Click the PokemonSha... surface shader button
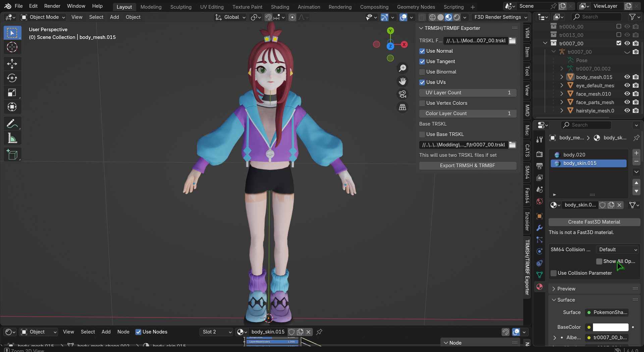 point(606,312)
